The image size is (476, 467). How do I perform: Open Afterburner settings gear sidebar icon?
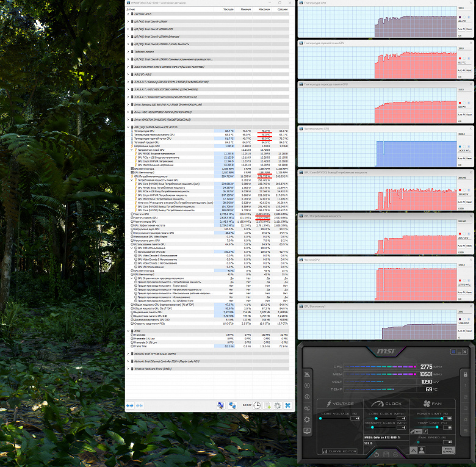click(x=307, y=419)
